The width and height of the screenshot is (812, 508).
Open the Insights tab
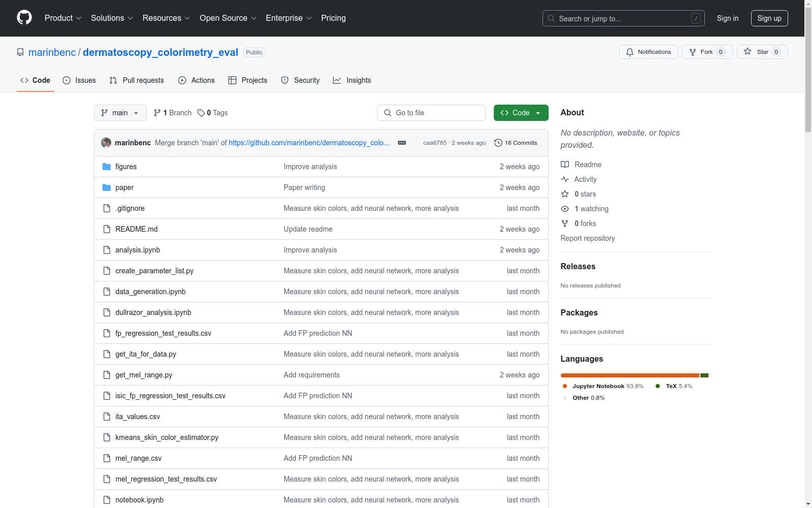352,80
